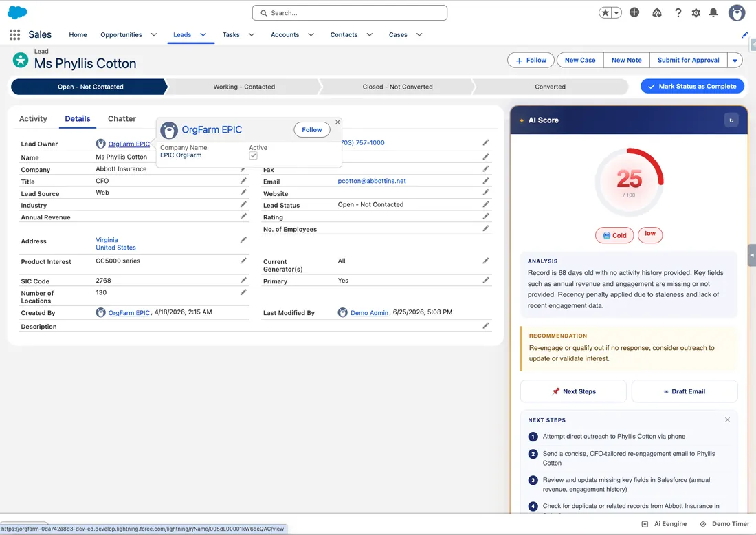Screen dimensions: 756x535
Task: Click the New Case button
Action: [x=580, y=61]
